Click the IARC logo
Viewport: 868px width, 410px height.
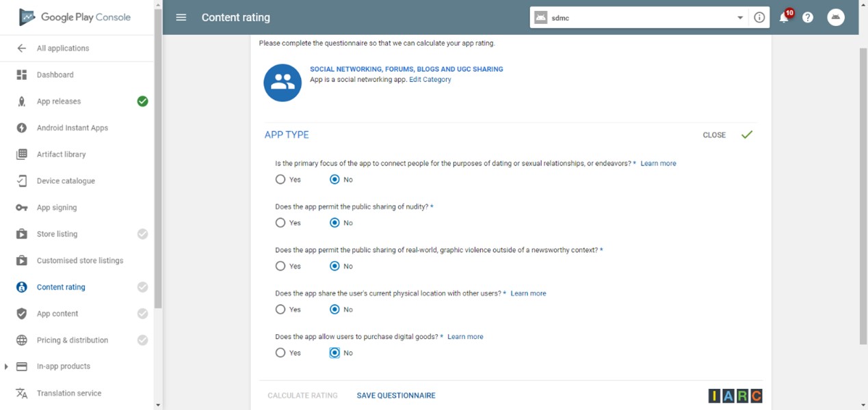tap(735, 396)
